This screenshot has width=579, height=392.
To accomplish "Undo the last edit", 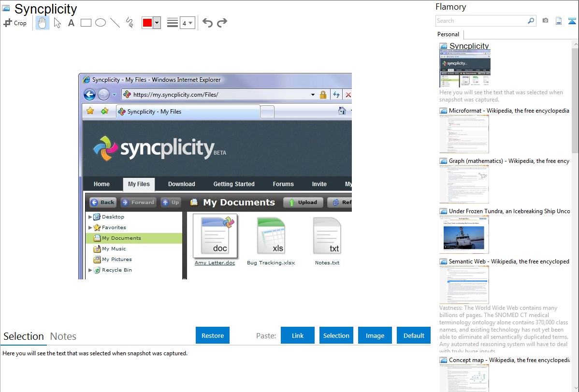I will (x=207, y=23).
